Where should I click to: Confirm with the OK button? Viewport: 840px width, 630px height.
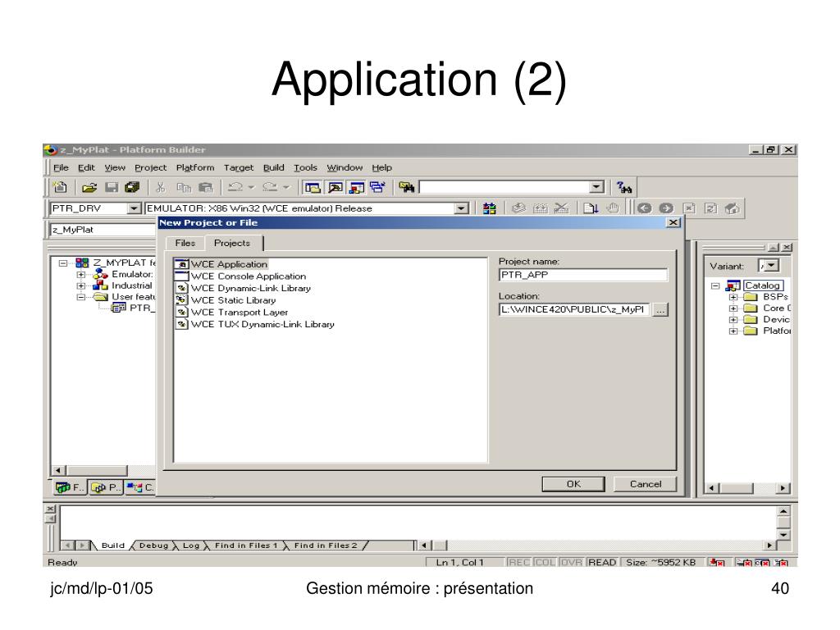pyautogui.click(x=573, y=484)
